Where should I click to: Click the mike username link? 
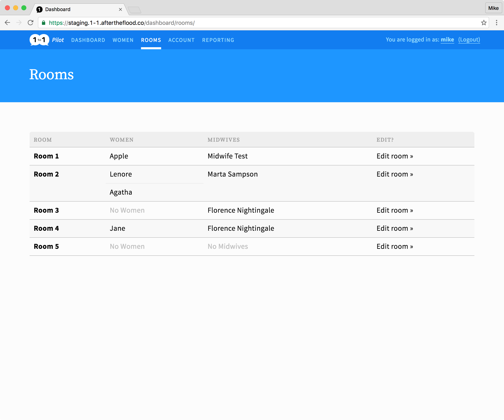(447, 40)
